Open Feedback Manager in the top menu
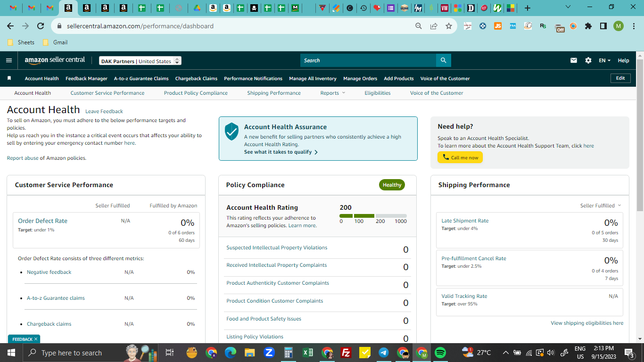The height and width of the screenshot is (362, 644). [87, 78]
